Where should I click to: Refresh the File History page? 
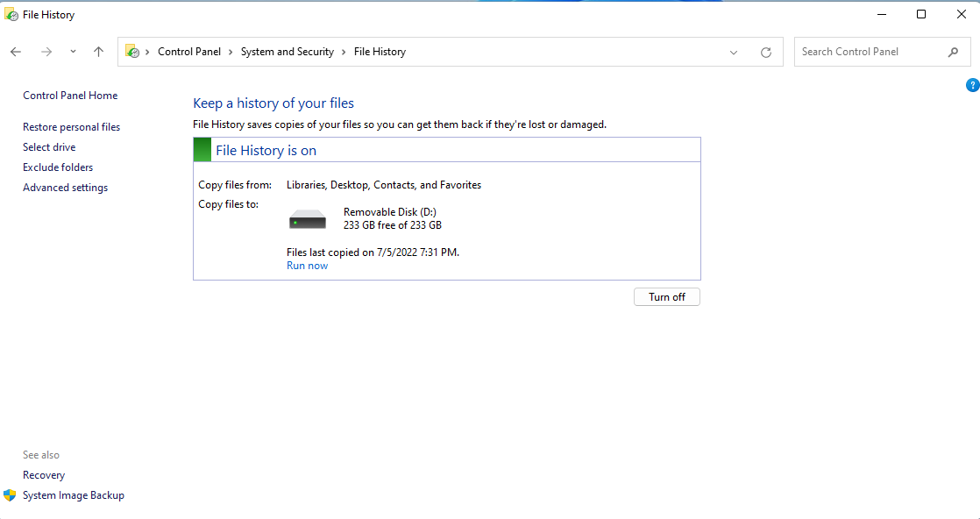click(765, 52)
